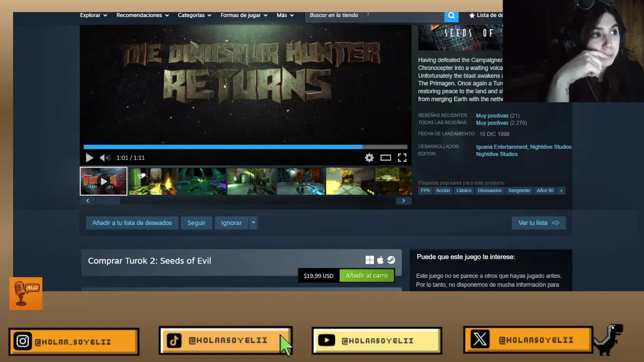The image size is (644, 362).
Task: Click the TikTok icon in overlay
Action: pos(174,340)
